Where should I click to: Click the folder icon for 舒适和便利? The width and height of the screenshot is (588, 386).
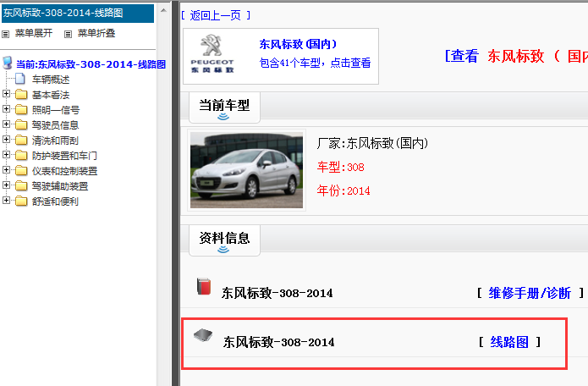[21, 201]
